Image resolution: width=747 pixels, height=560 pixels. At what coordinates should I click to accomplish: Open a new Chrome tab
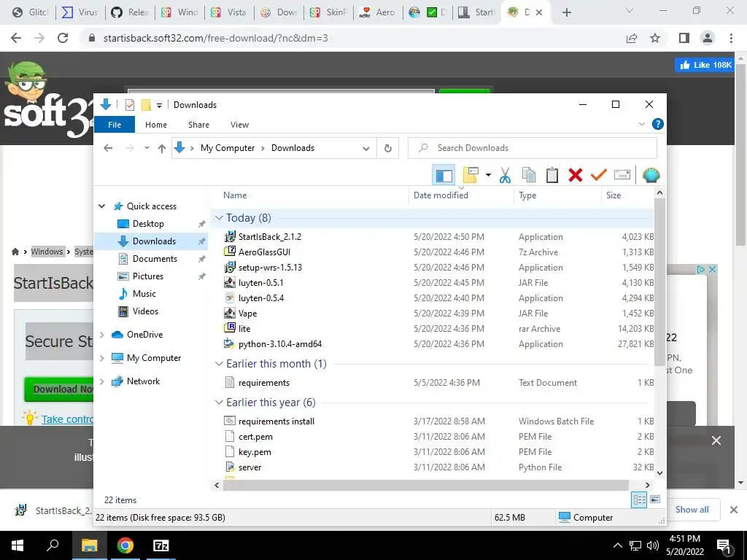click(566, 12)
